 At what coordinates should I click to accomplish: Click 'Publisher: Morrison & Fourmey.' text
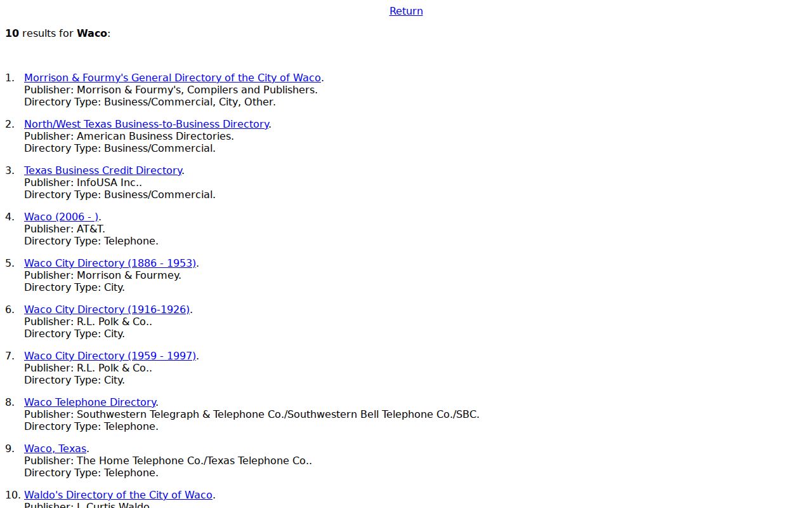click(x=103, y=275)
